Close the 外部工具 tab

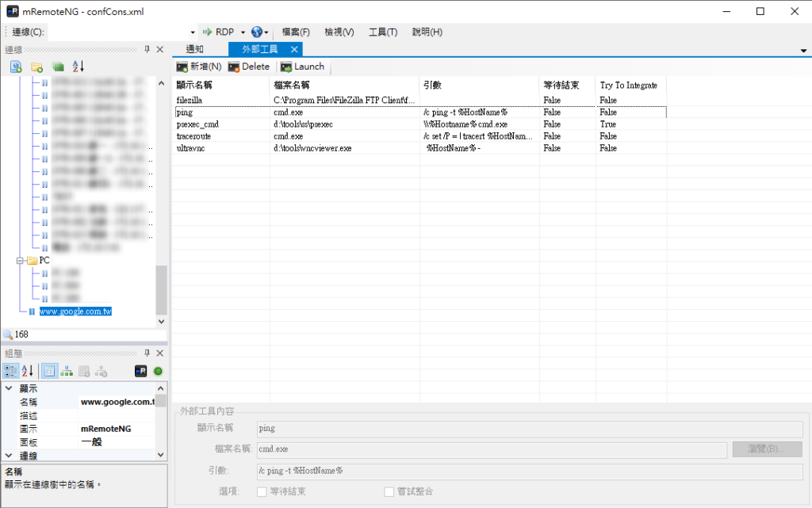[294, 49]
